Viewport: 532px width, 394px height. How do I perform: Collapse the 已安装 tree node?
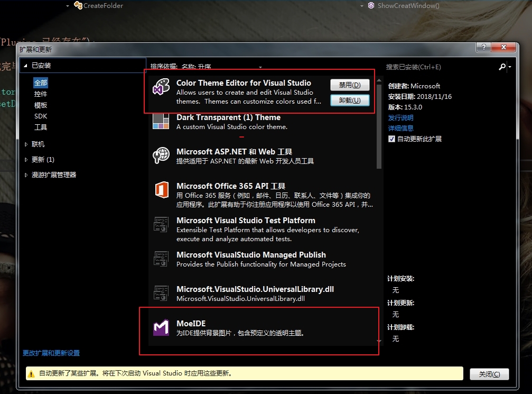[25, 66]
